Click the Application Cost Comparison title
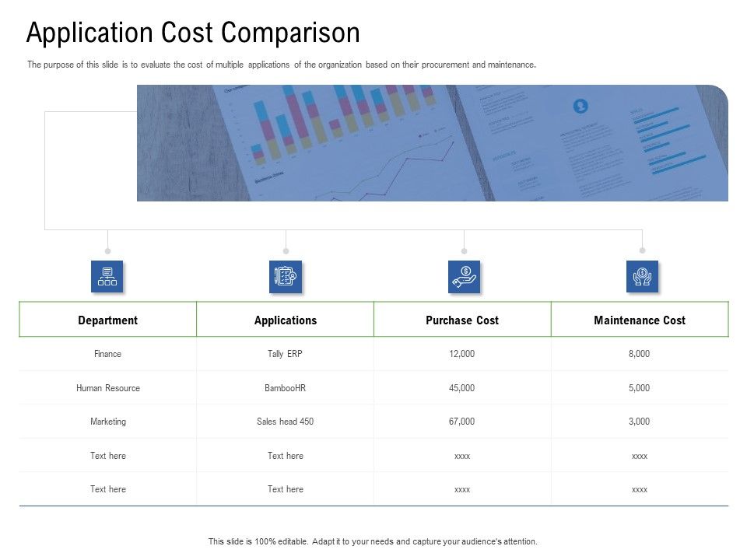747x560 pixels. click(x=193, y=33)
